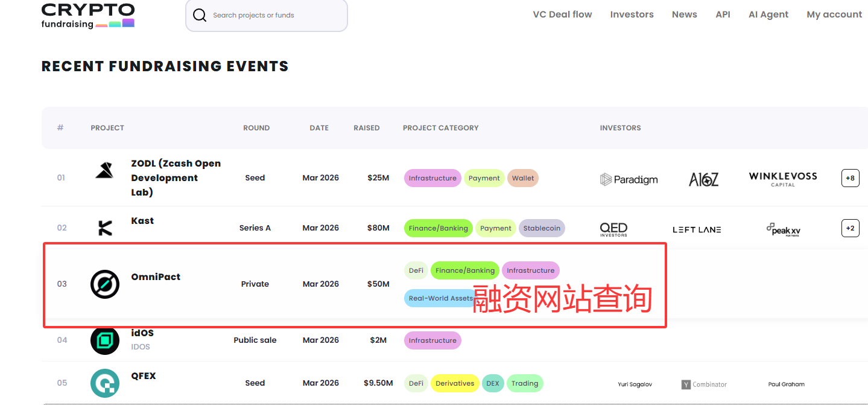The image size is (868, 405).
Task: Expand the +2 more investors badge
Action: pyautogui.click(x=851, y=228)
